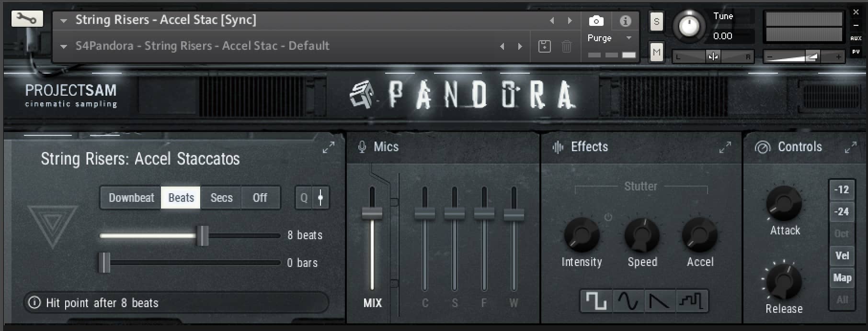This screenshot has width=868, height=331.
Task: Toggle the Oct button
Action: (842, 234)
